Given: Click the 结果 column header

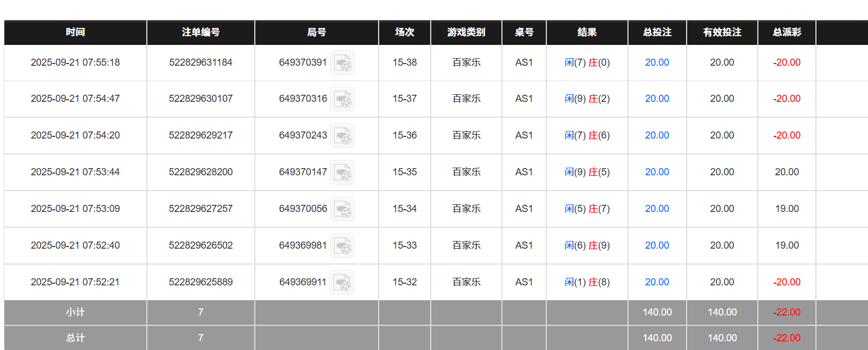Looking at the screenshot, I should tap(587, 32).
